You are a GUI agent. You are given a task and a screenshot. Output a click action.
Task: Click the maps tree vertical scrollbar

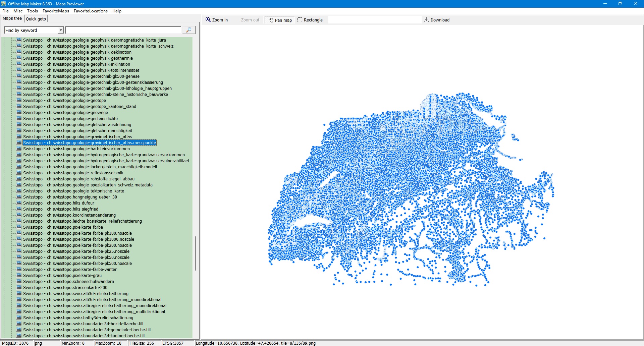click(196, 253)
